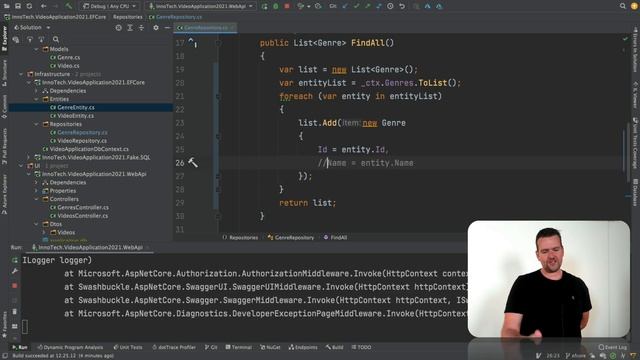Toggle code fold marker at foreach line 21

[x=218, y=96]
